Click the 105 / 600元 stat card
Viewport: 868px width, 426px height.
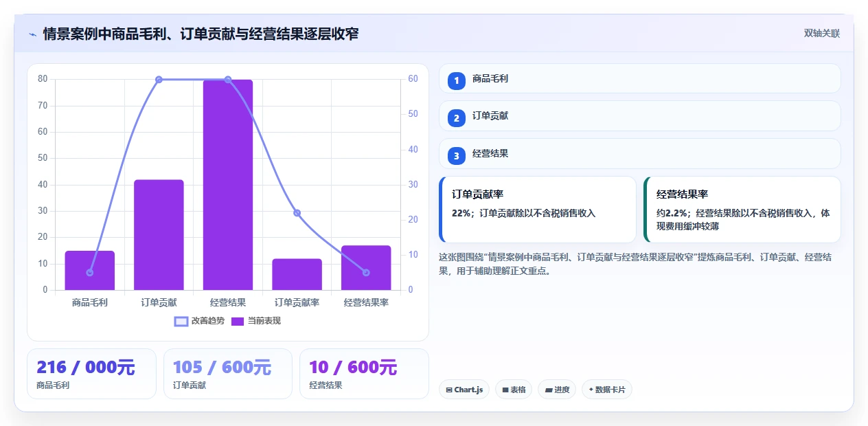227,374
